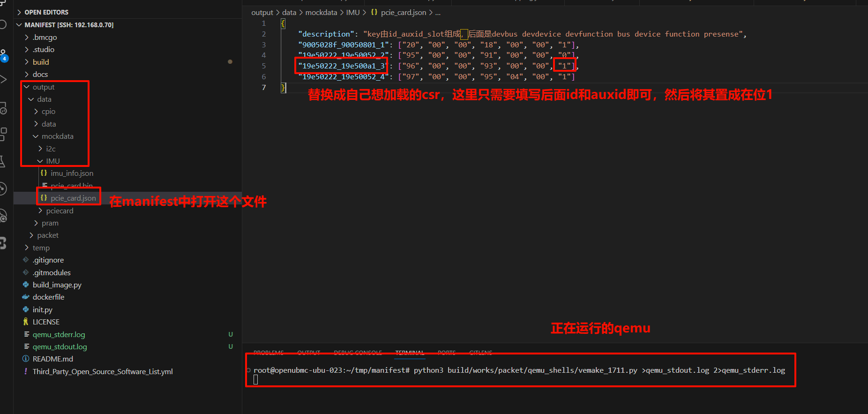Switch to the PROBLEMS panel tab
The image size is (868, 414).
[268, 353]
